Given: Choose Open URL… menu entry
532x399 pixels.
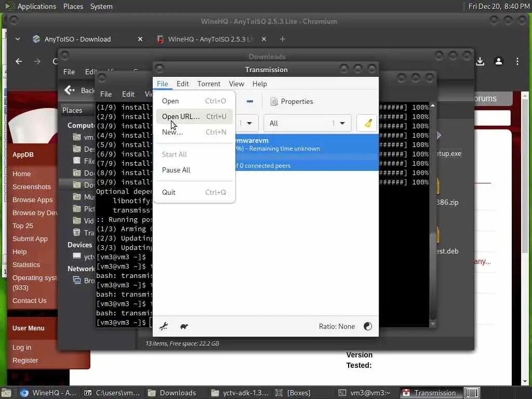Looking at the screenshot, I should (x=194, y=116).
